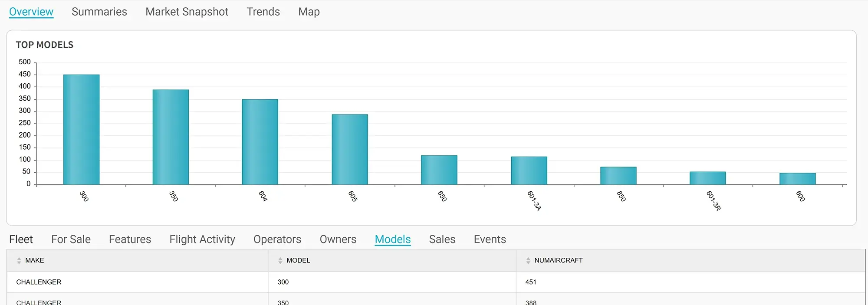The height and width of the screenshot is (305, 868).
Task: Switch to the Summaries tab
Action: 99,12
